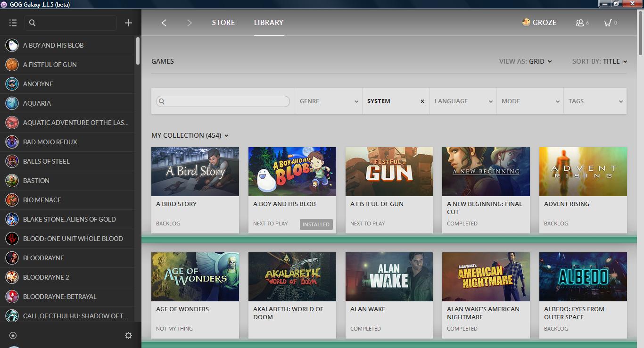
Task: Open Albedo: Eyes from Outer Space cover
Action: pyautogui.click(x=583, y=277)
